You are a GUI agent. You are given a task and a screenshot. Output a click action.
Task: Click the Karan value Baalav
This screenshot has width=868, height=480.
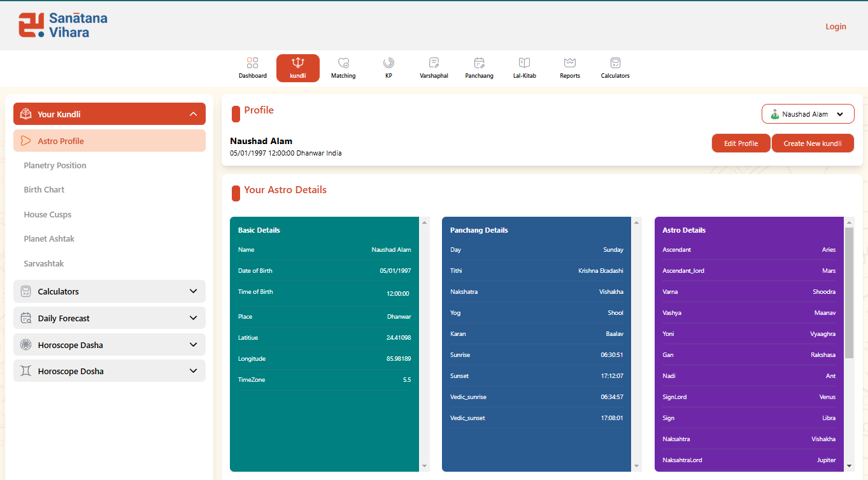pyautogui.click(x=615, y=334)
